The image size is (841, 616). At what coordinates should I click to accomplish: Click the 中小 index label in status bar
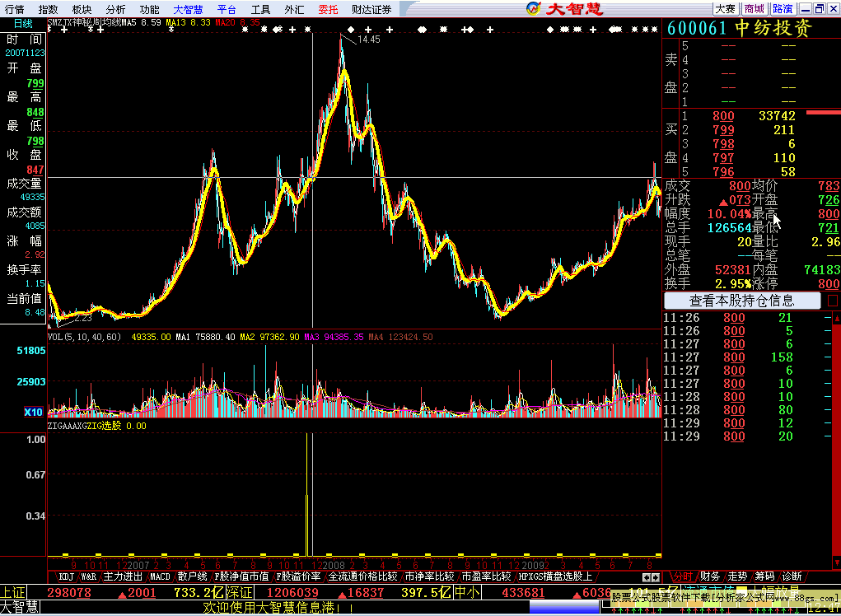click(x=466, y=592)
